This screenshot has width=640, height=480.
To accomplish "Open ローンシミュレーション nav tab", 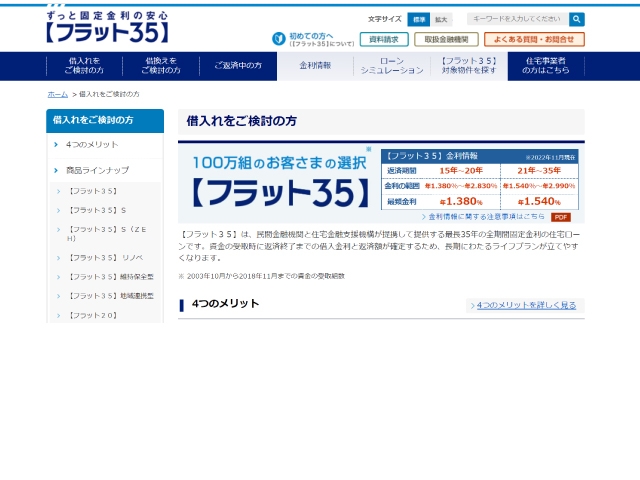I will pos(392,66).
